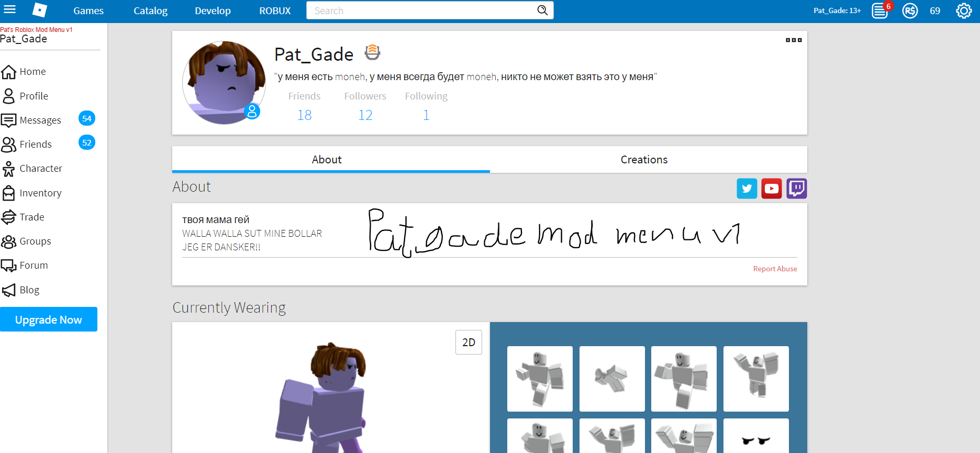The image size is (980, 453).
Task: Open the Catalog menu
Action: click(x=151, y=11)
